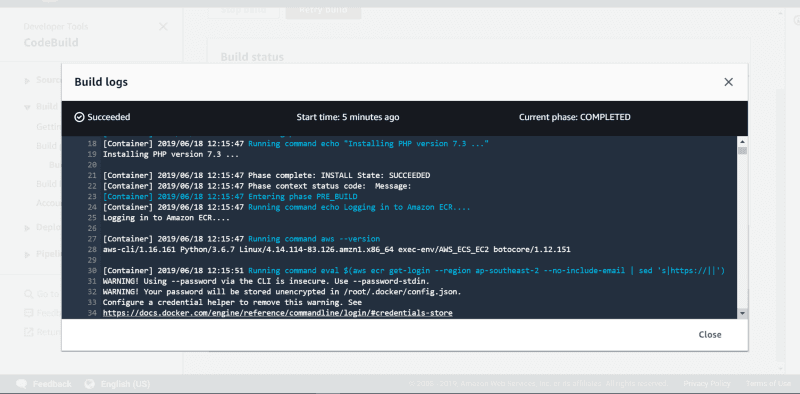The width and height of the screenshot is (800, 394).
Task: Click the Feedback icon in left sidebar
Action: [29, 313]
